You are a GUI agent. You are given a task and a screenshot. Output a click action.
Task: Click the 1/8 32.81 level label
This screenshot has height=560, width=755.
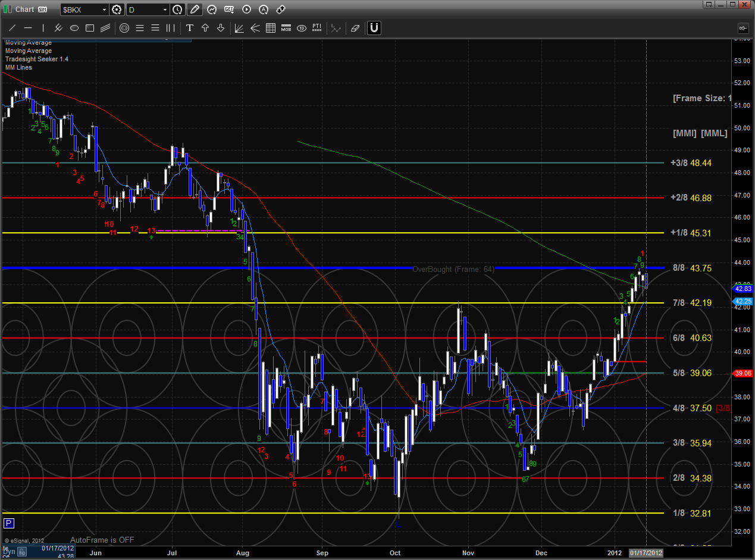click(692, 513)
